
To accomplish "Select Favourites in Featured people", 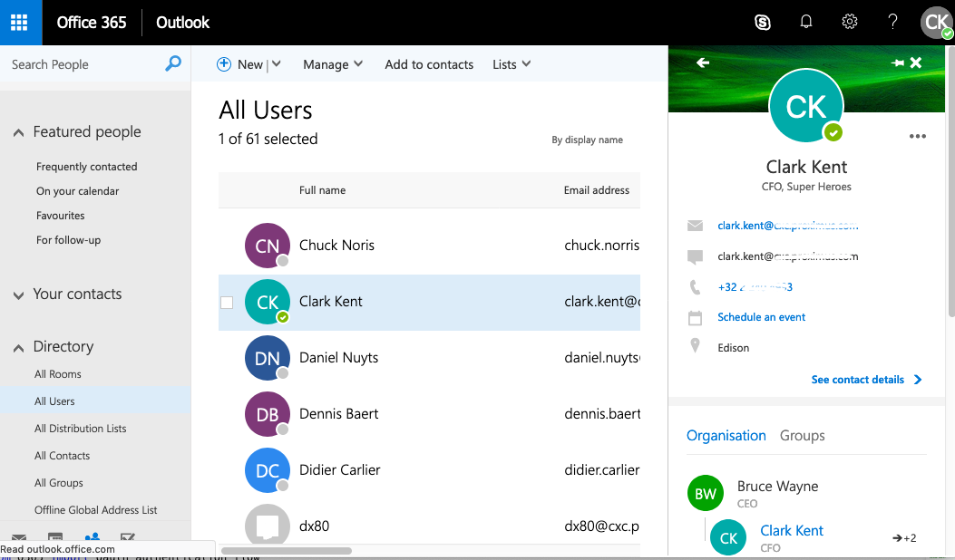I will pyautogui.click(x=60, y=216).
